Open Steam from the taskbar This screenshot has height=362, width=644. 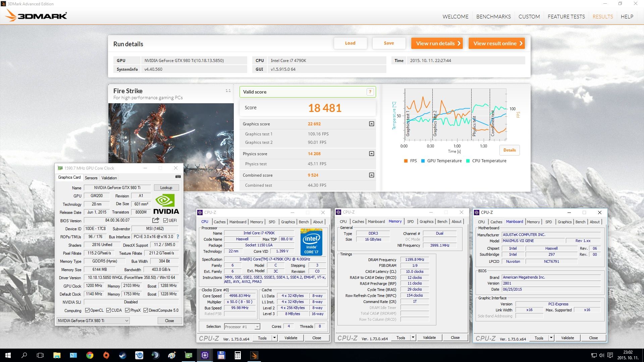click(122, 355)
